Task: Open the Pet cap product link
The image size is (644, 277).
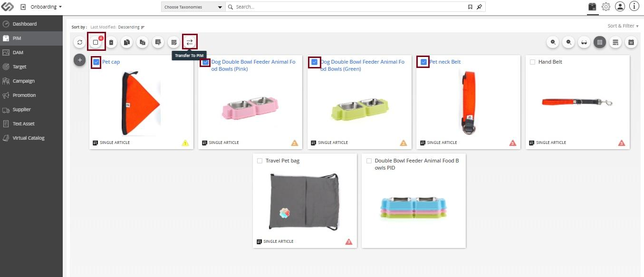Action: (111, 62)
